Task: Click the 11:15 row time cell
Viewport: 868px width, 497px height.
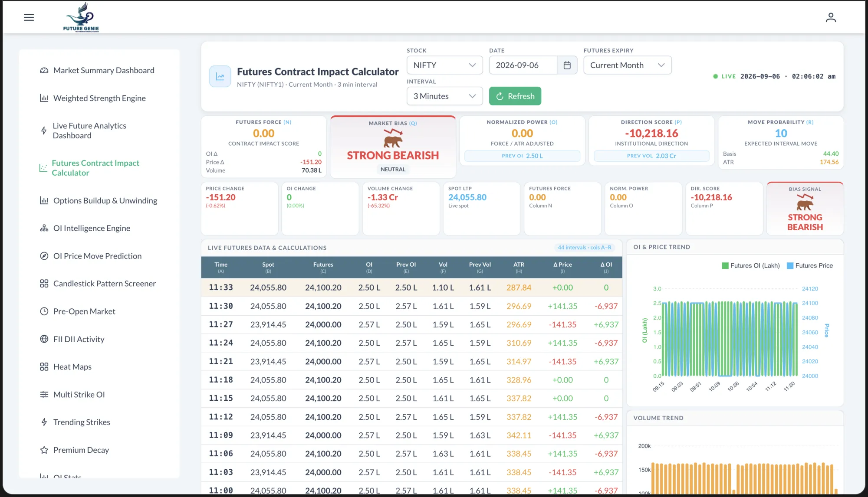Action: point(220,398)
